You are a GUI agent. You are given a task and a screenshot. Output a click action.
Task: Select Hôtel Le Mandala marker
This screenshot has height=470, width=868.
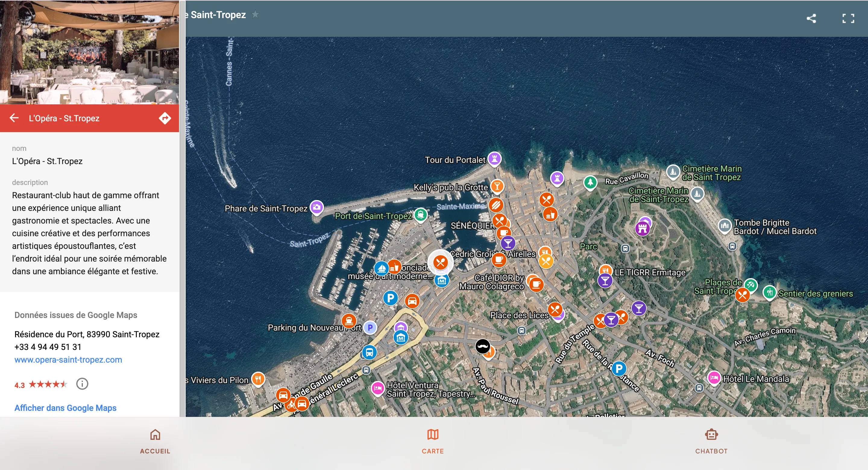[714, 378]
